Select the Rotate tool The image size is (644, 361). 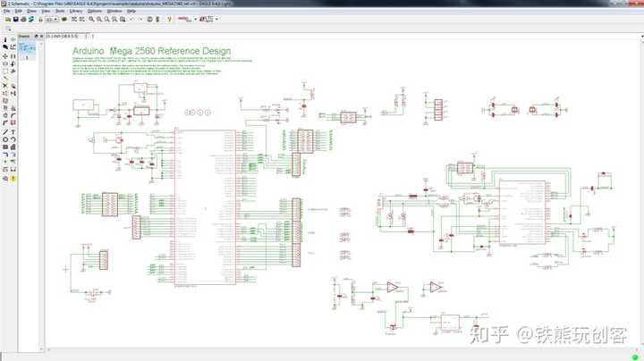click(13, 64)
